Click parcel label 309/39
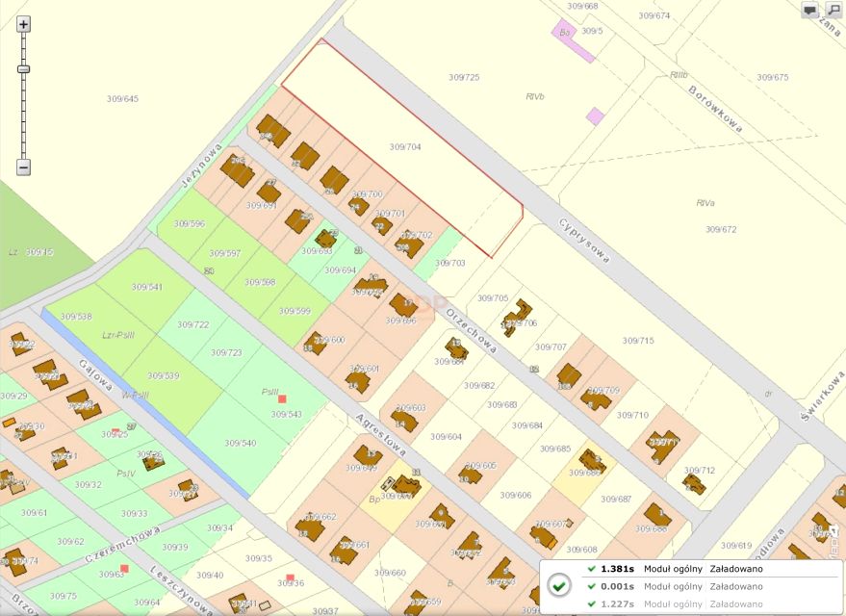 [x=175, y=547]
